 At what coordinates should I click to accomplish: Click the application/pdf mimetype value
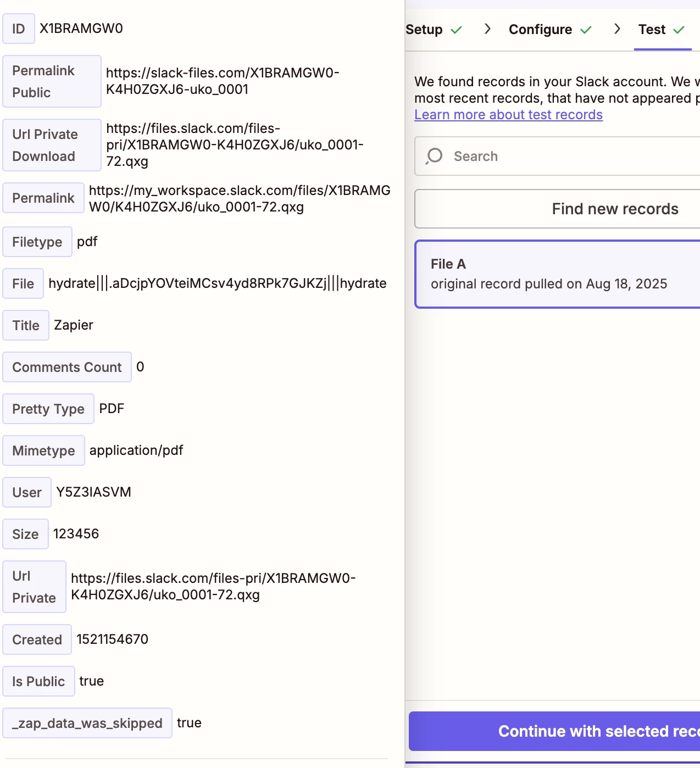coord(136,450)
